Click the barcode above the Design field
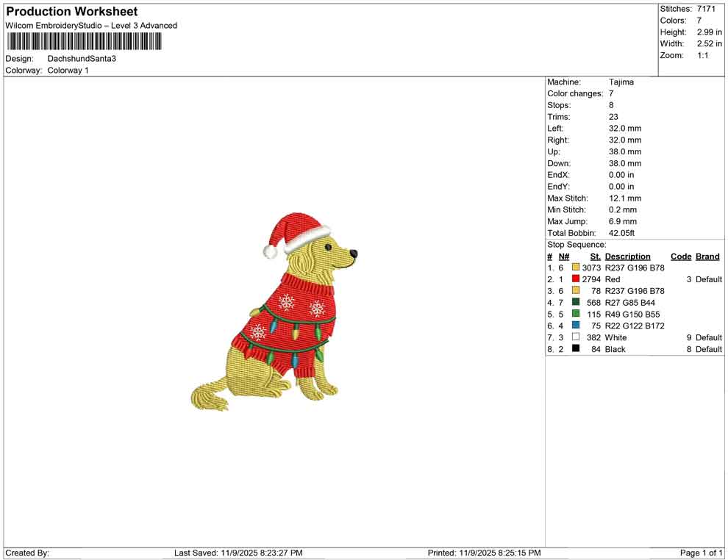 [x=85, y=42]
